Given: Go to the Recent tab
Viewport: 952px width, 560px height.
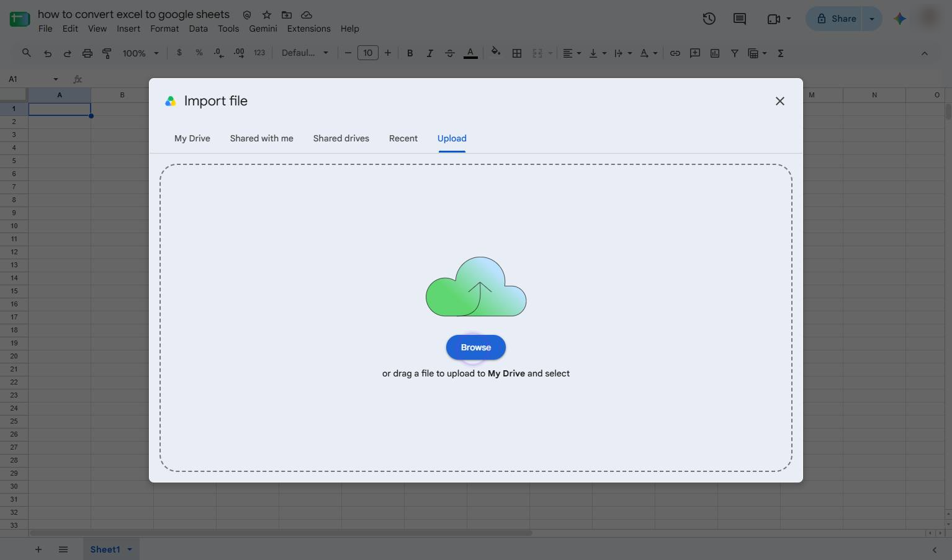Looking at the screenshot, I should pyautogui.click(x=403, y=138).
